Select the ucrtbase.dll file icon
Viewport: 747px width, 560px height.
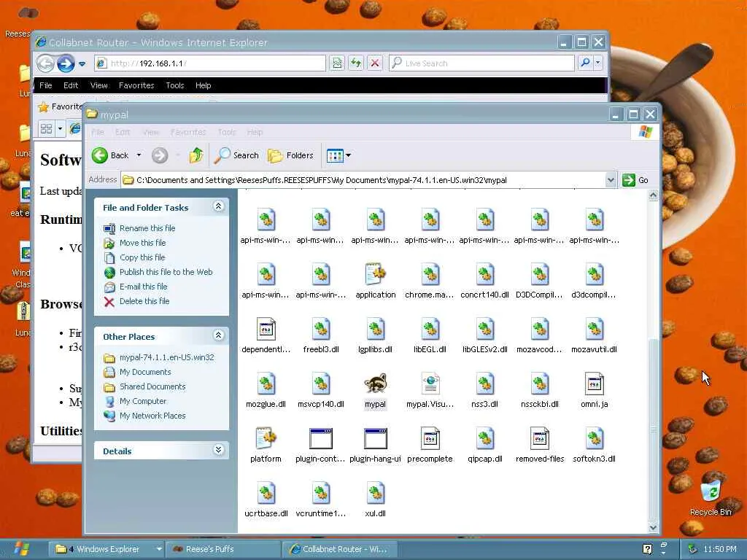[x=266, y=494]
